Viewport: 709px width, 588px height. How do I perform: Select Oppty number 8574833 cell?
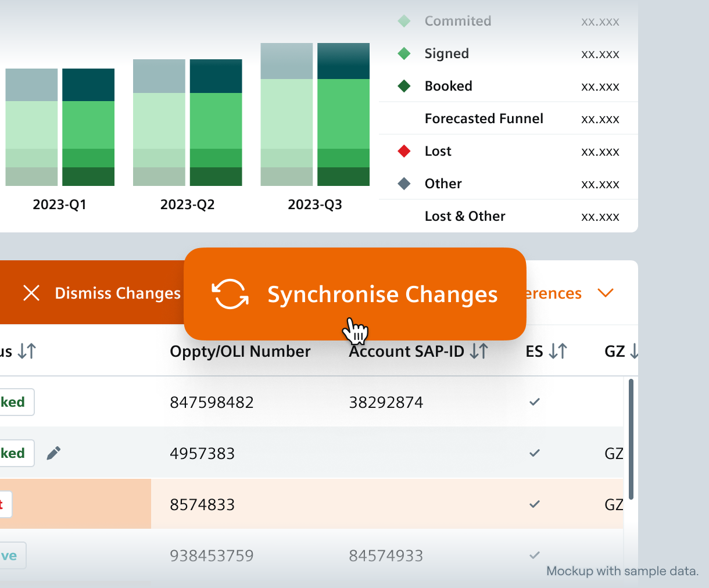pos(202,504)
